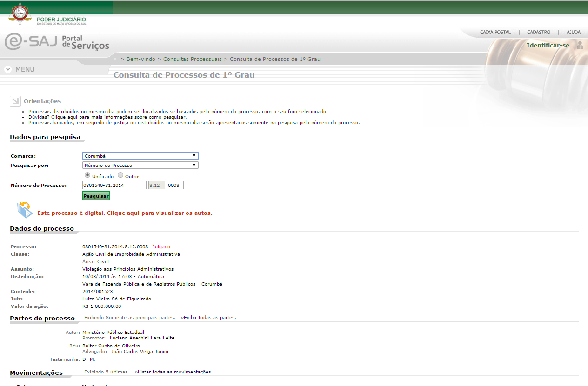Image resolution: width=588 pixels, height=386 pixels.
Task: Click the process number field 0801540-31.2014
Action: pos(114,185)
